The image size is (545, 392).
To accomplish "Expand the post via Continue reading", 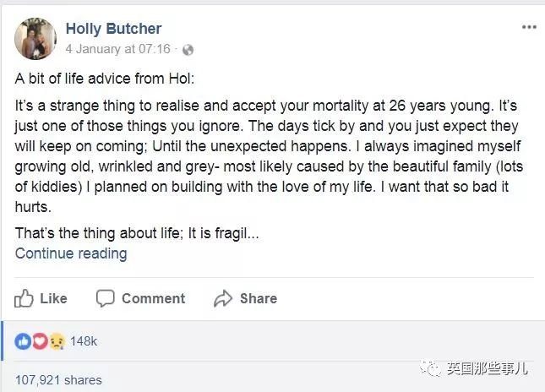I will 71,253.
